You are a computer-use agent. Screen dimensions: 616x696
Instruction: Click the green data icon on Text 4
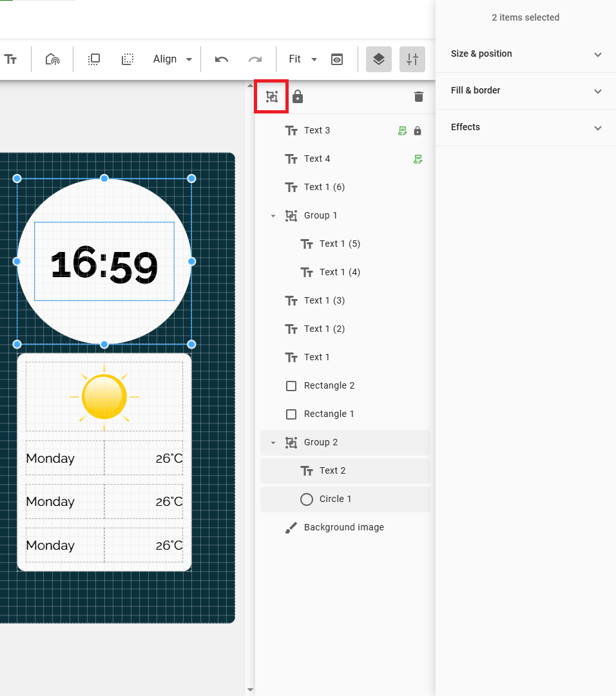(x=418, y=159)
